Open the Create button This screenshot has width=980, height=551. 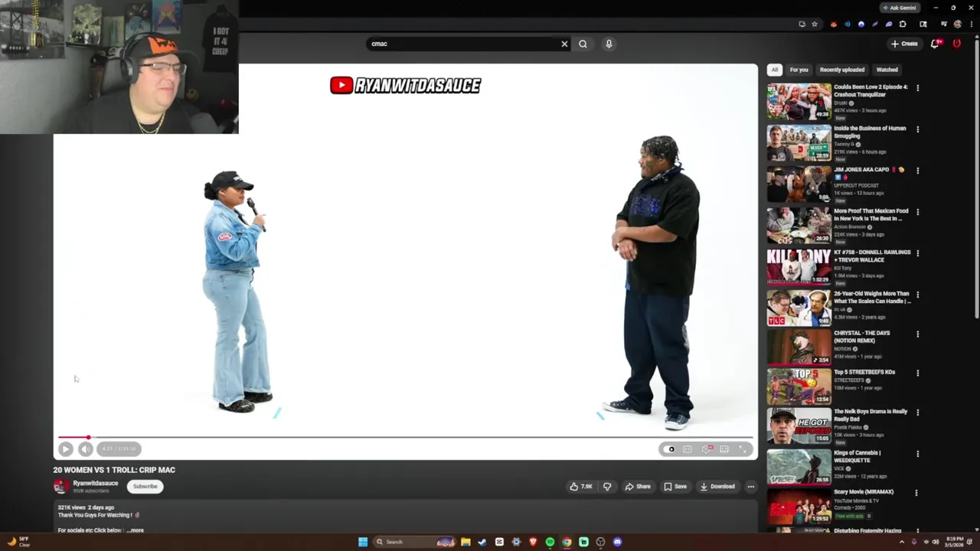coord(904,44)
